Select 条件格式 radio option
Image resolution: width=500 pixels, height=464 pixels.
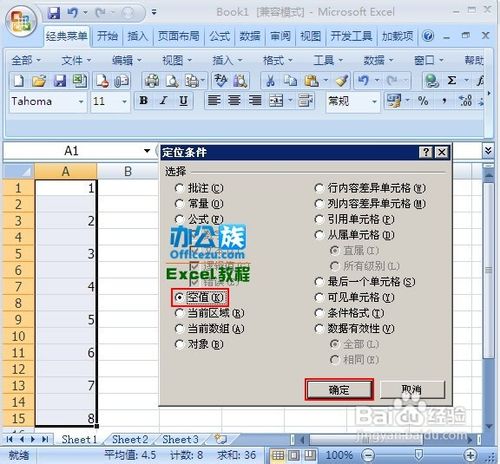[x=349, y=313]
